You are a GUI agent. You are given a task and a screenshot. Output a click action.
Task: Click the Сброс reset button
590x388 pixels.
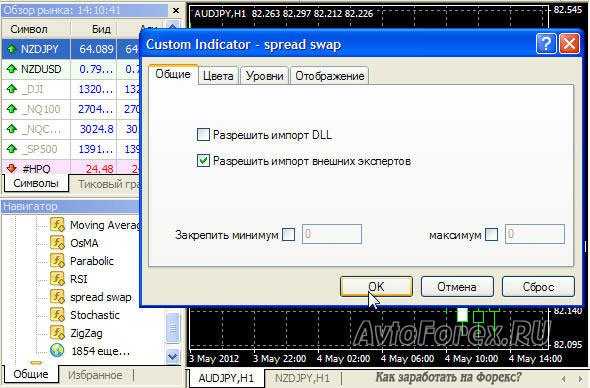click(538, 287)
